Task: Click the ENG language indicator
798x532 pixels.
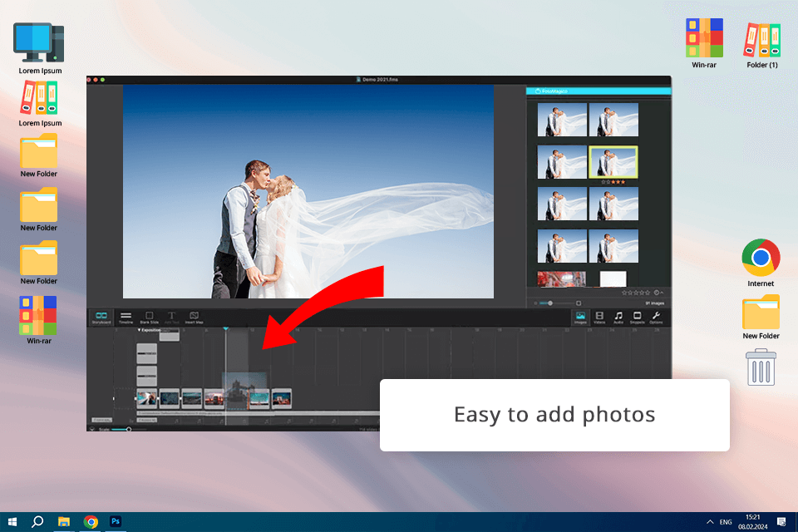Action: (x=726, y=522)
